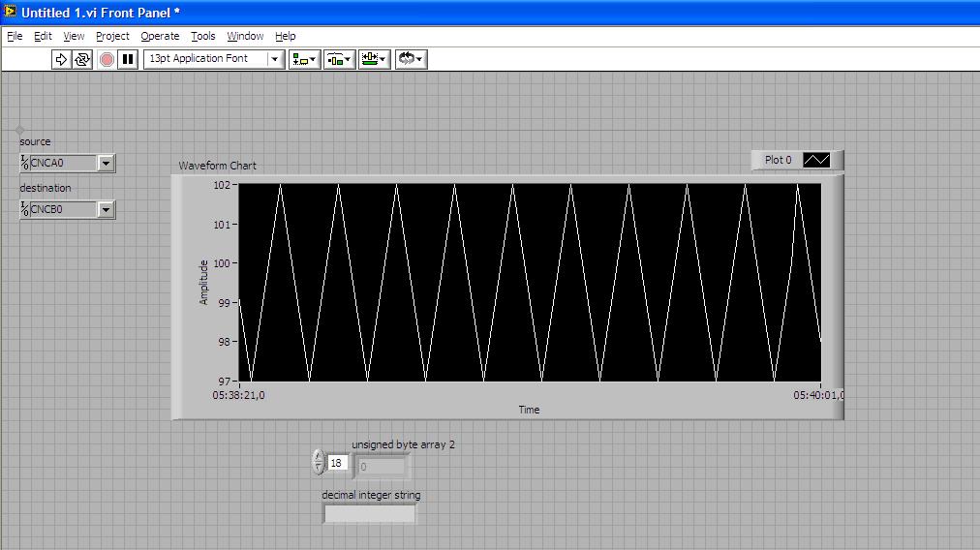Open the File menu
This screenshot has height=550, width=980.
pyautogui.click(x=15, y=36)
